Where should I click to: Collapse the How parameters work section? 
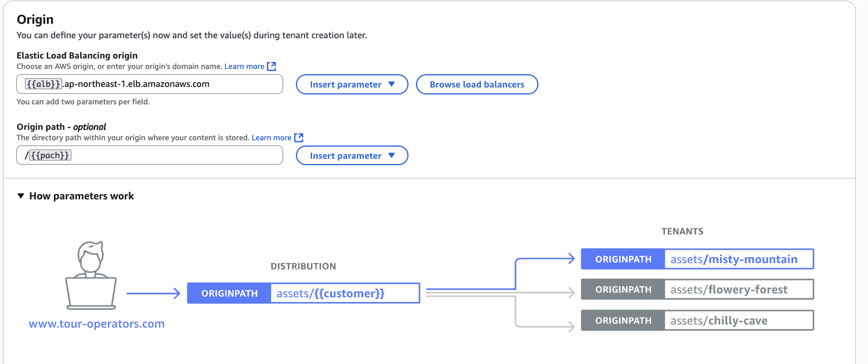coord(22,196)
